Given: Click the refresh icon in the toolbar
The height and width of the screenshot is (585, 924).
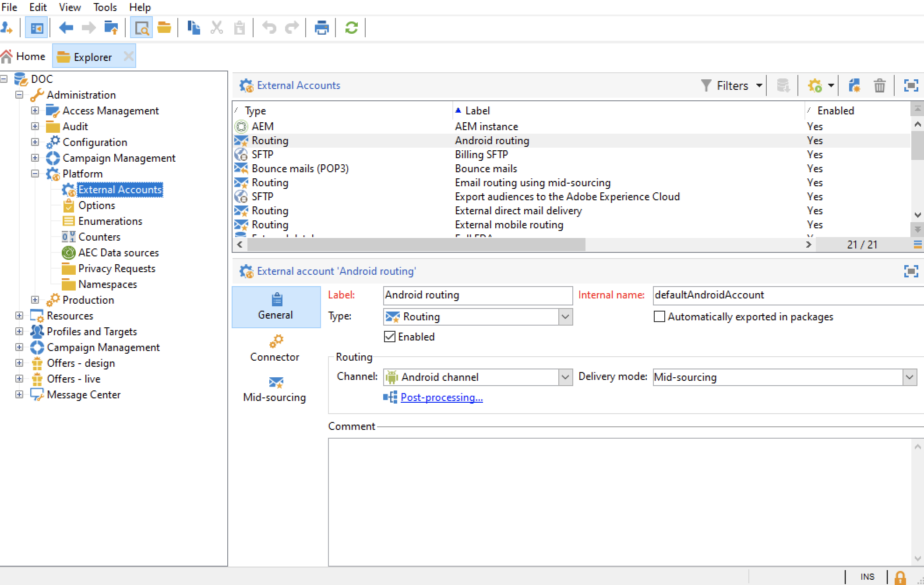Looking at the screenshot, I should pos(351,28).
